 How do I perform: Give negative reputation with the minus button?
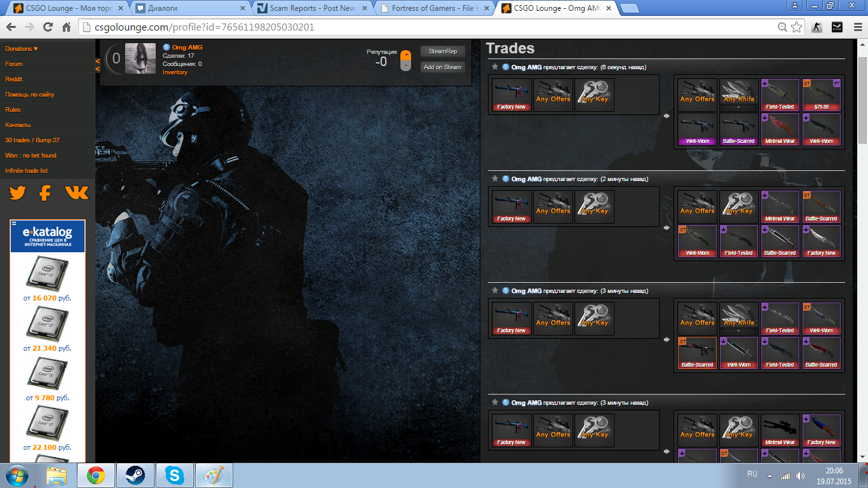tap(406, 65)
